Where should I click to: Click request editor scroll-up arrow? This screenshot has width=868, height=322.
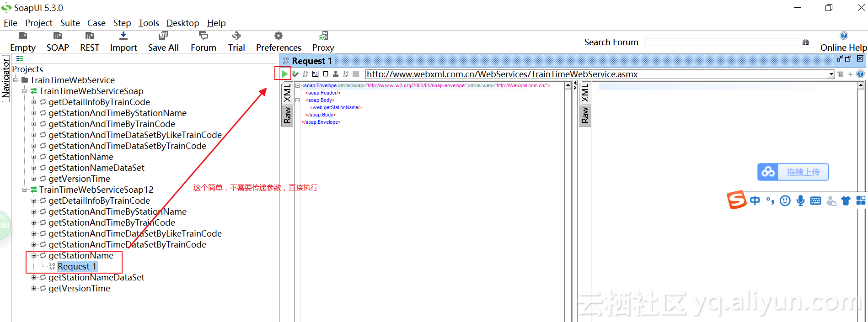568,85
